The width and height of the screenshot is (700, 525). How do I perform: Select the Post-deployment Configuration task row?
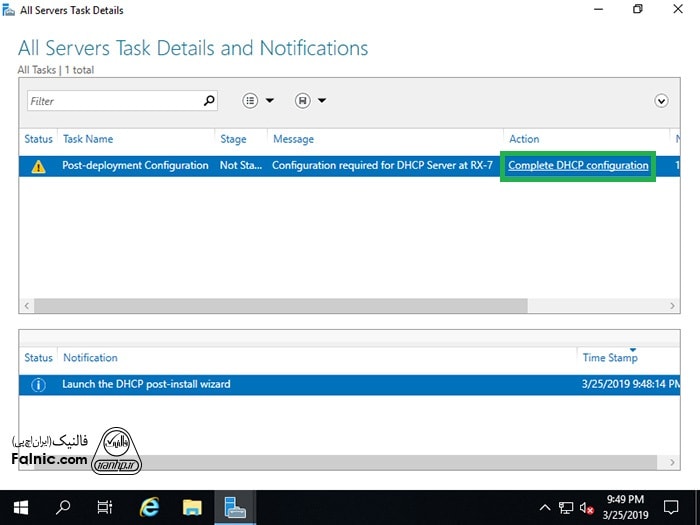pos(135,166)
